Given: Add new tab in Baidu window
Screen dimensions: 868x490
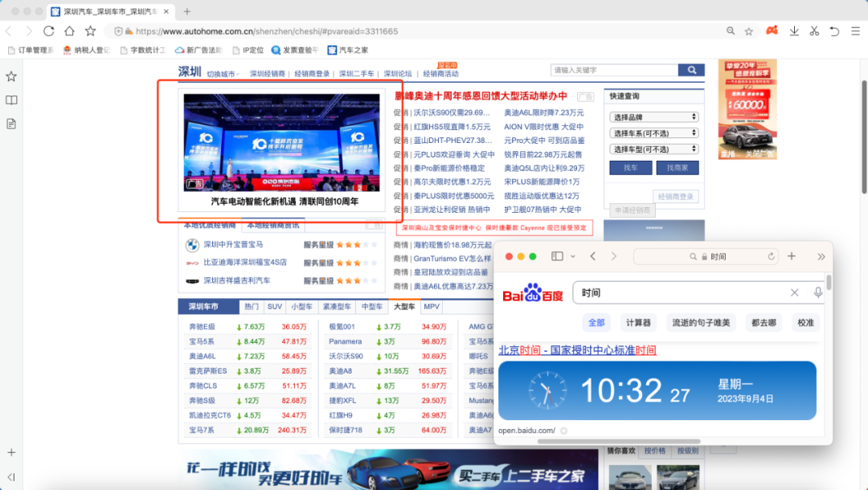Looking at the screenshot, I should (x=792, y=256).
